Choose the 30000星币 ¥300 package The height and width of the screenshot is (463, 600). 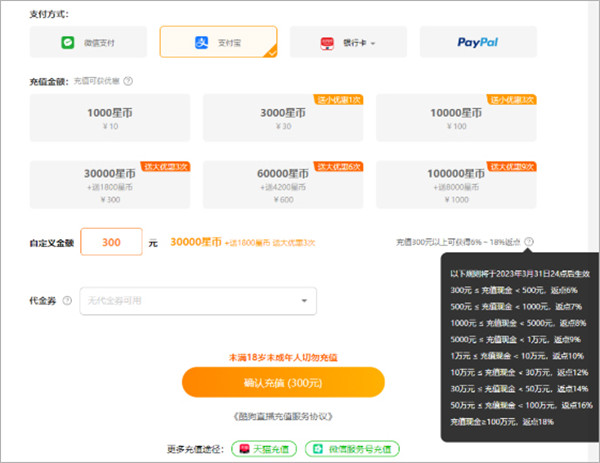[111, 184]
